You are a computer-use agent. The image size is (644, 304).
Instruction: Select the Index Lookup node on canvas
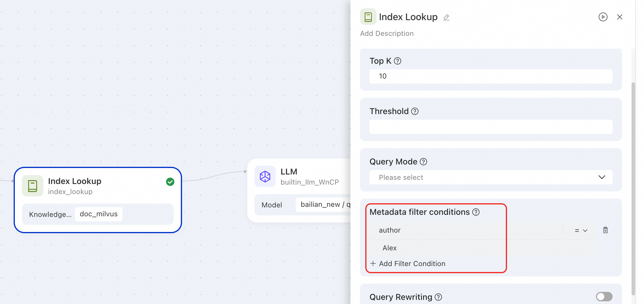(98, 200)
